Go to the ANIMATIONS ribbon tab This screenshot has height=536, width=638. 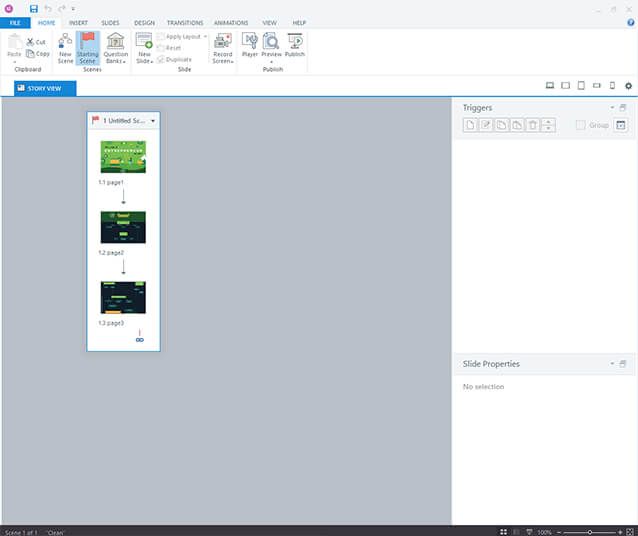pyautogui.click(x=231, y=23)
